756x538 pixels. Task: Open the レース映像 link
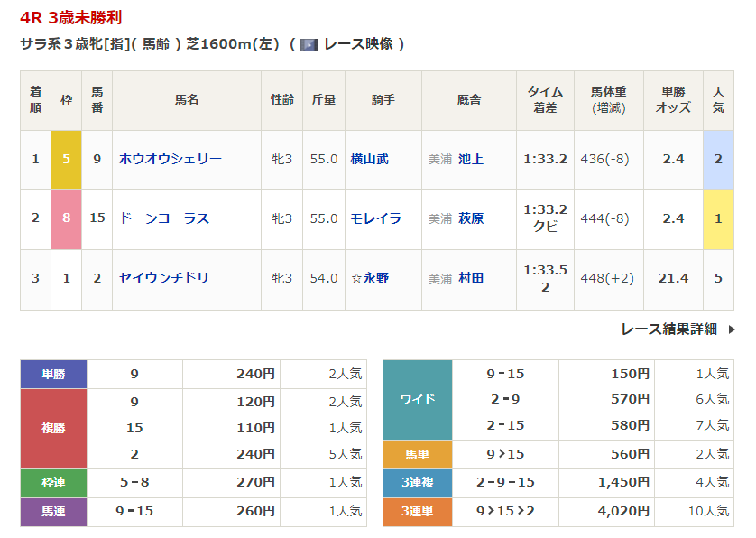click(x=357, y=44)
